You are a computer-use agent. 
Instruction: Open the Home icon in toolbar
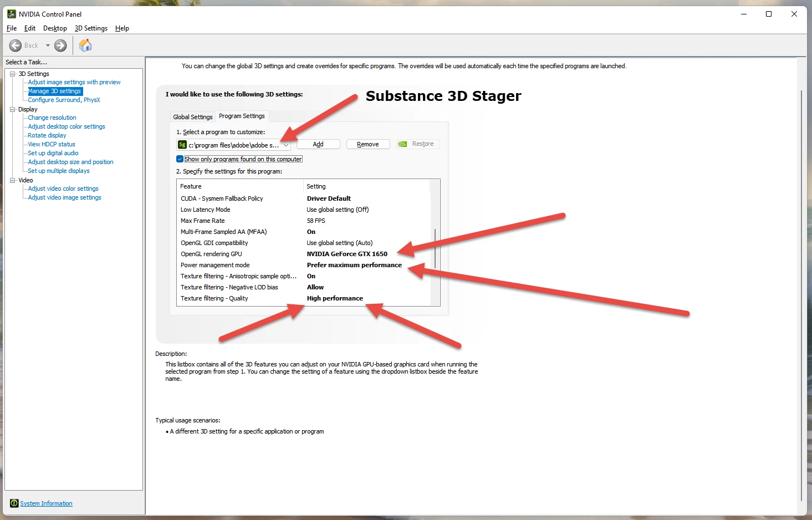click(85, 45)
